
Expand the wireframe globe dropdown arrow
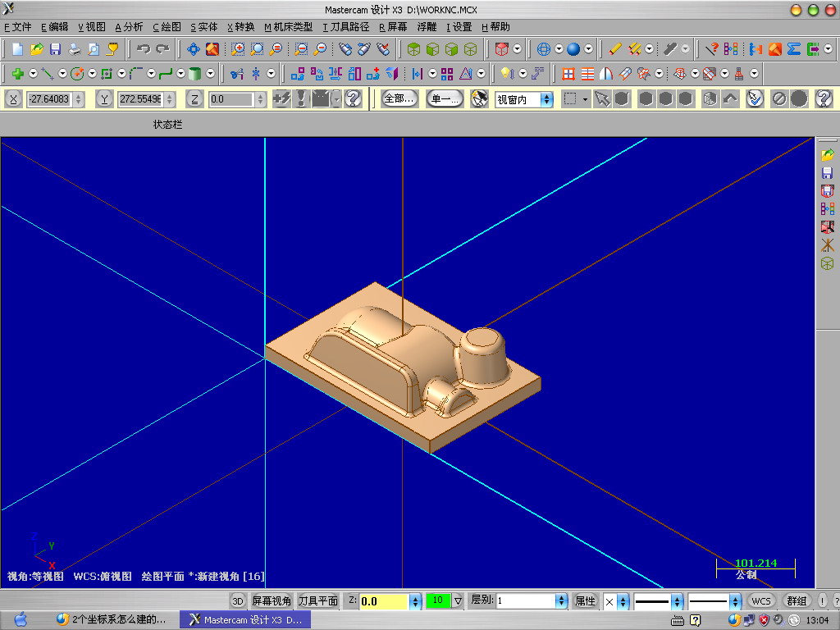pos(559,49)
